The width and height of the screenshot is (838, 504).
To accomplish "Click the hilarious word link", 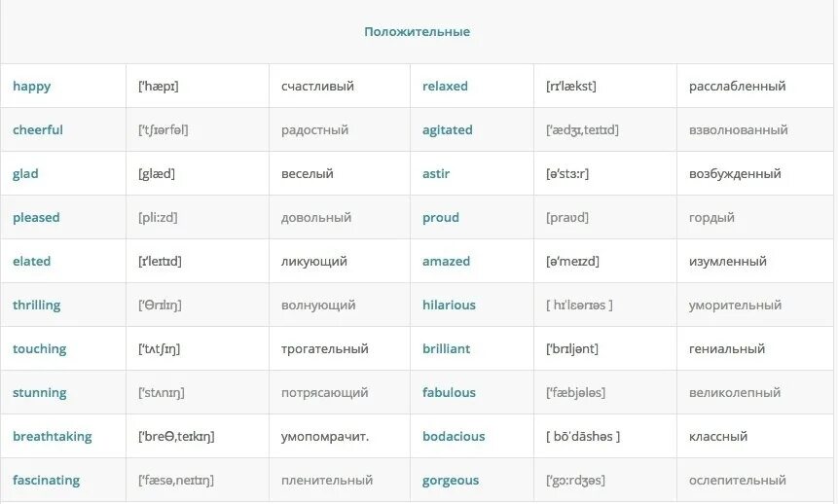I will pyautogui.click(x=449, y=306).
